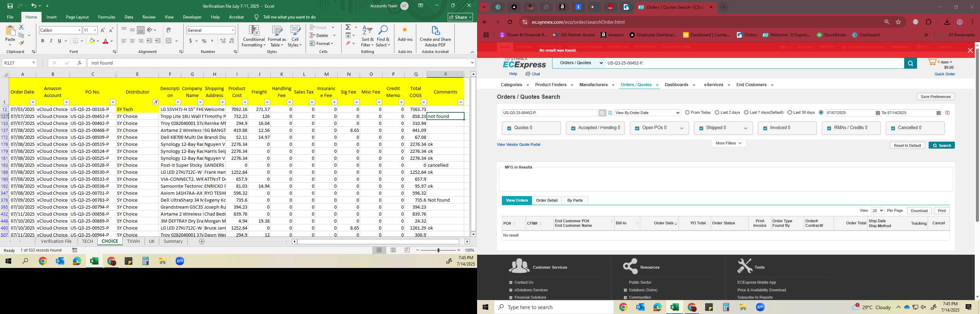980x314 pixels.
Task: Click the Format Painter brush icon
Action: point(22,43)
